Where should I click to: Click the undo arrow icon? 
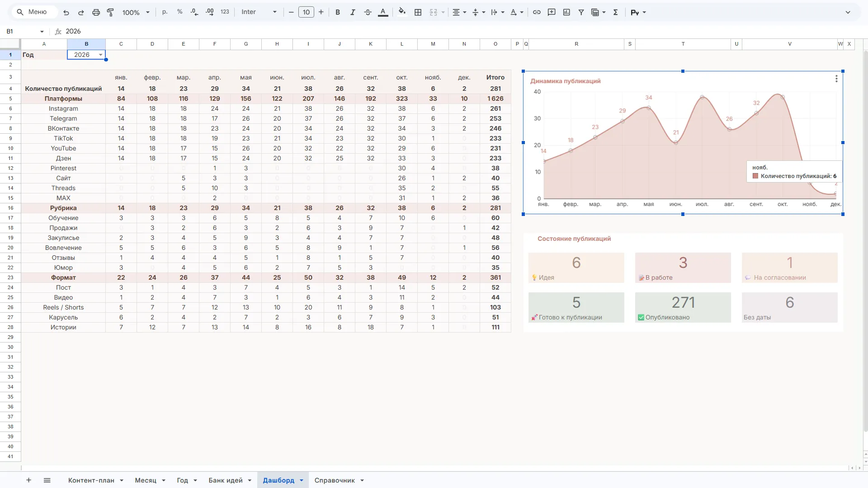pos(66,12)
